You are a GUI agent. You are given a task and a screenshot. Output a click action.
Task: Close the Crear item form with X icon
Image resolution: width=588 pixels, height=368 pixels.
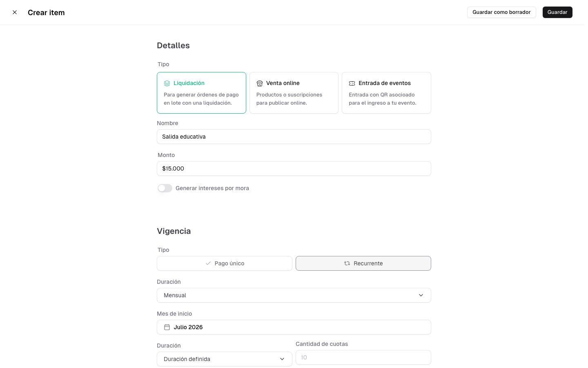(x=15, y=12)
